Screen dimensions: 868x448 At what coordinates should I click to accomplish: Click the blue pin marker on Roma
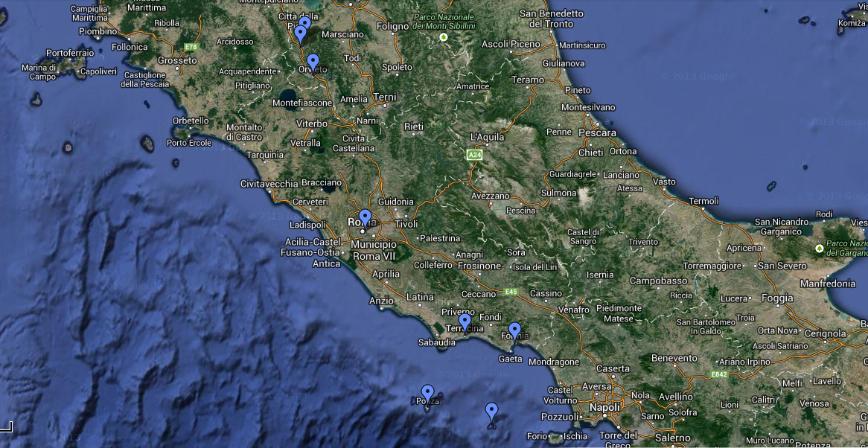point(365,217)
